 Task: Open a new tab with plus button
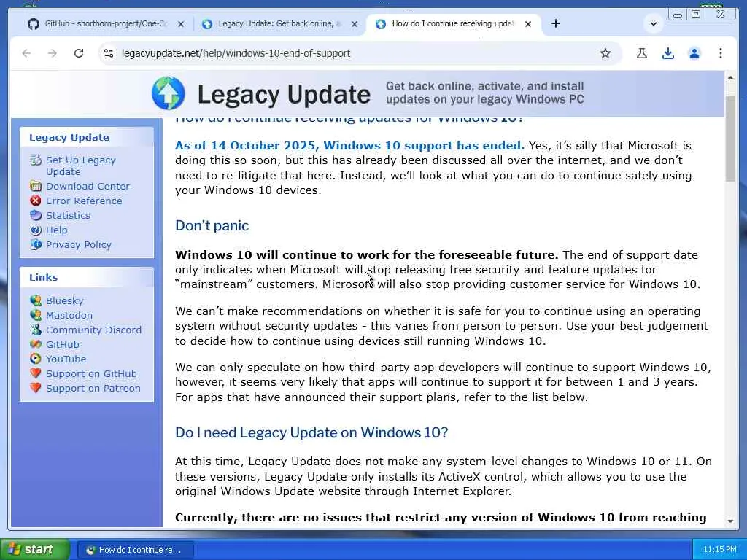tap(555, 23)
